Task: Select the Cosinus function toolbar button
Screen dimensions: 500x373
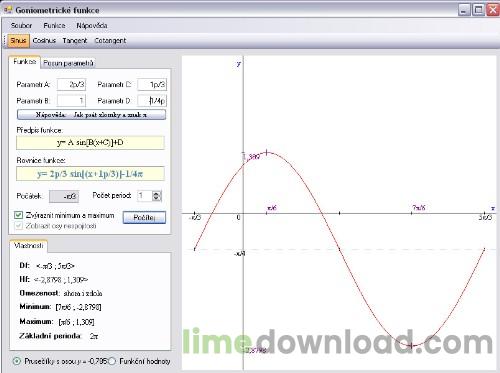Action: (x=44, y=40)
